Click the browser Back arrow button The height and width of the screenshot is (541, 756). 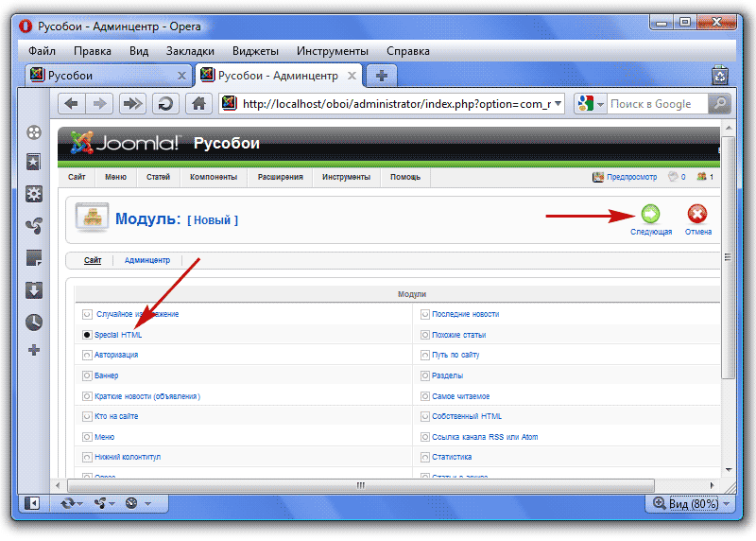click(x=72, y=104)
